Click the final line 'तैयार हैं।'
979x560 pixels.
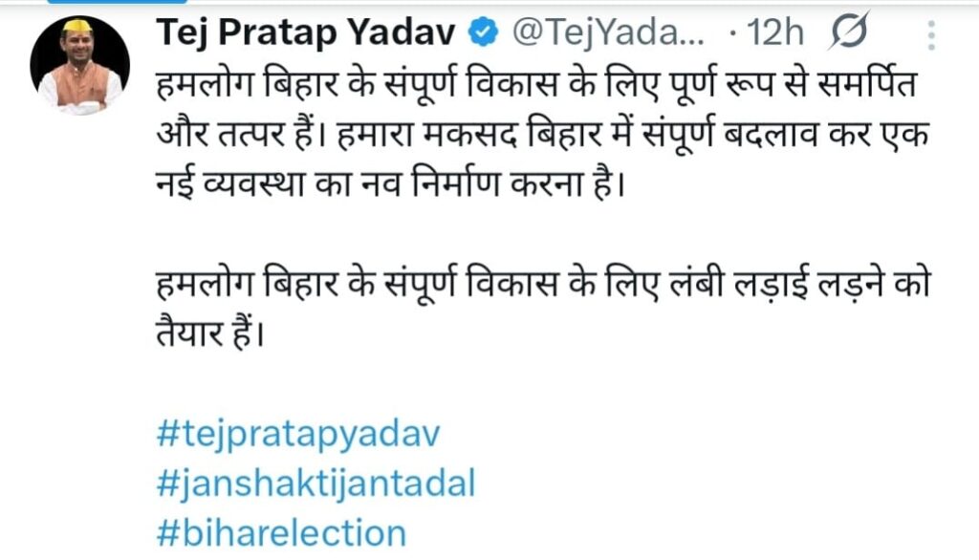pos(208,334)
